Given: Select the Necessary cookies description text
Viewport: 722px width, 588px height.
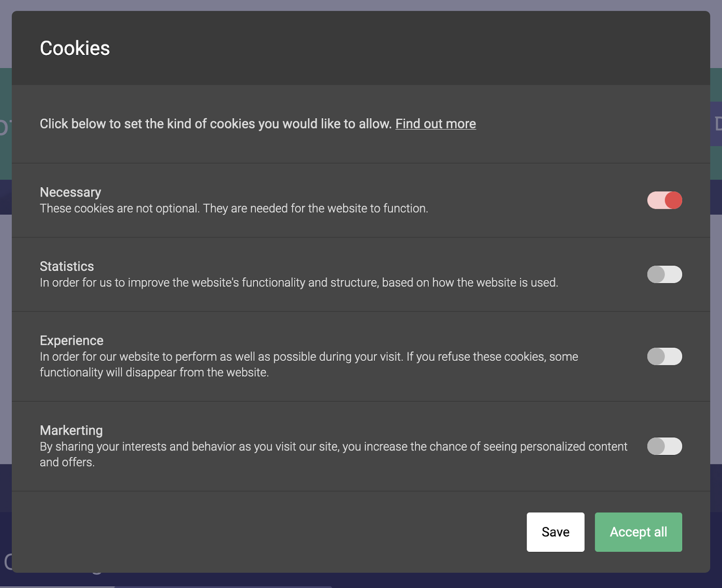Looking at the screenshot, I should 234,208.
